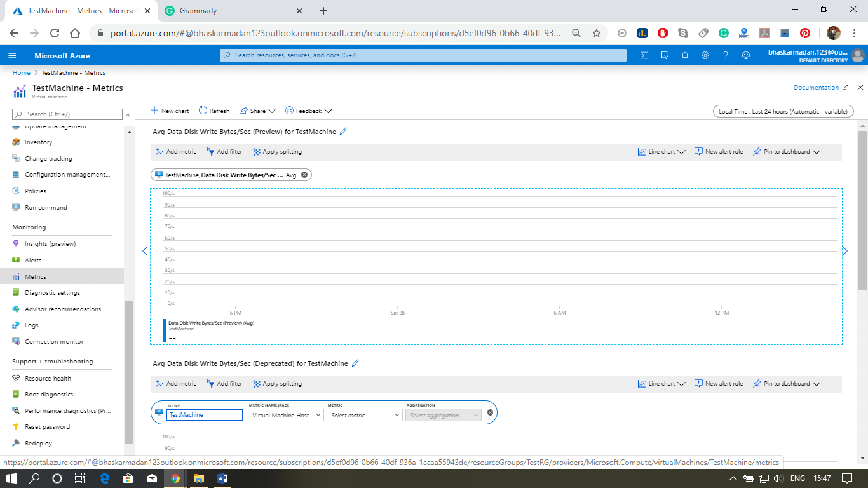This screenshot has height=488, width=868.
Task: Open the Grammarly browser tab
Action: coord(232,11)
